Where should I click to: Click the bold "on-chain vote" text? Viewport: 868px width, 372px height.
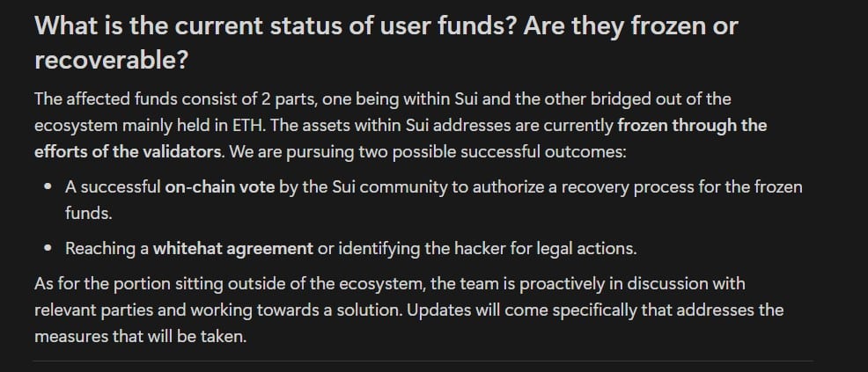tap(219, 187)
